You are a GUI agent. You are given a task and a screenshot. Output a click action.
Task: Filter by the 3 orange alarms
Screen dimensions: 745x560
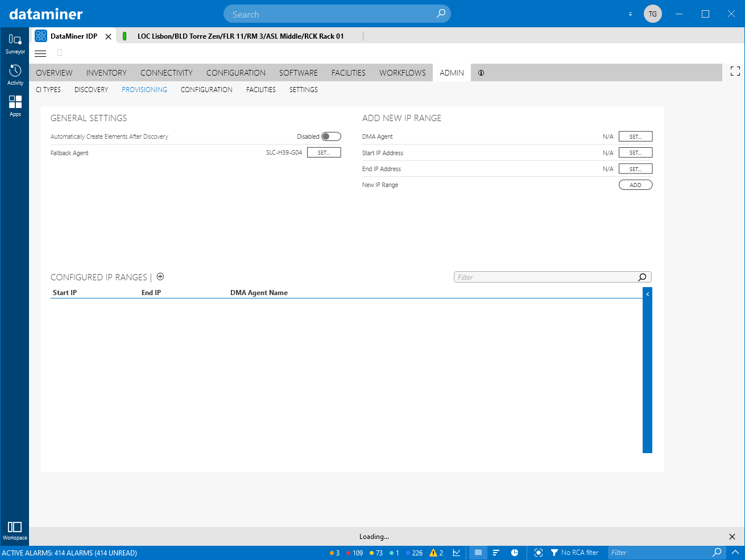[334, 553]
